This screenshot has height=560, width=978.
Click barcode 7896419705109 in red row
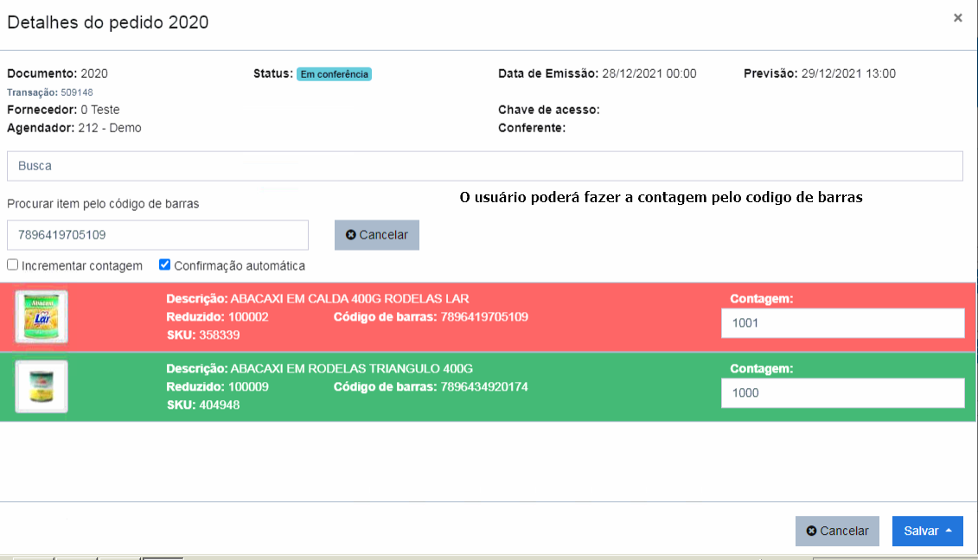484,317
